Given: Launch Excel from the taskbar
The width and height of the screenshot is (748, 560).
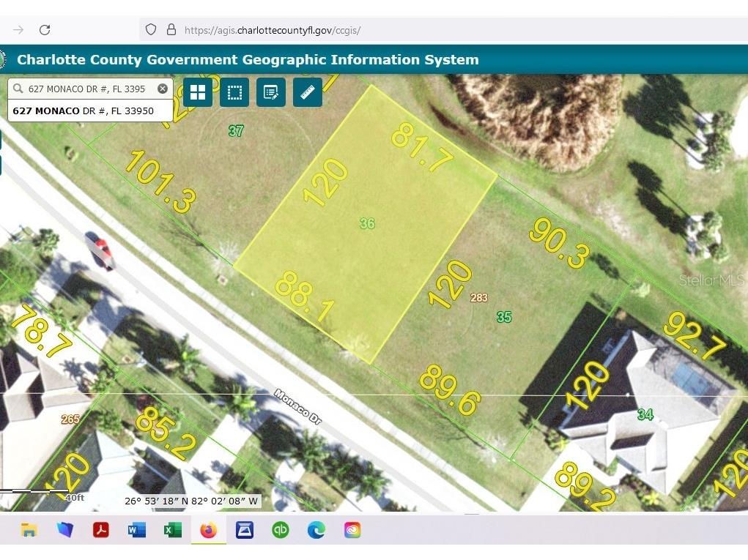Looking at the screenshot, I should pos(172,529).
